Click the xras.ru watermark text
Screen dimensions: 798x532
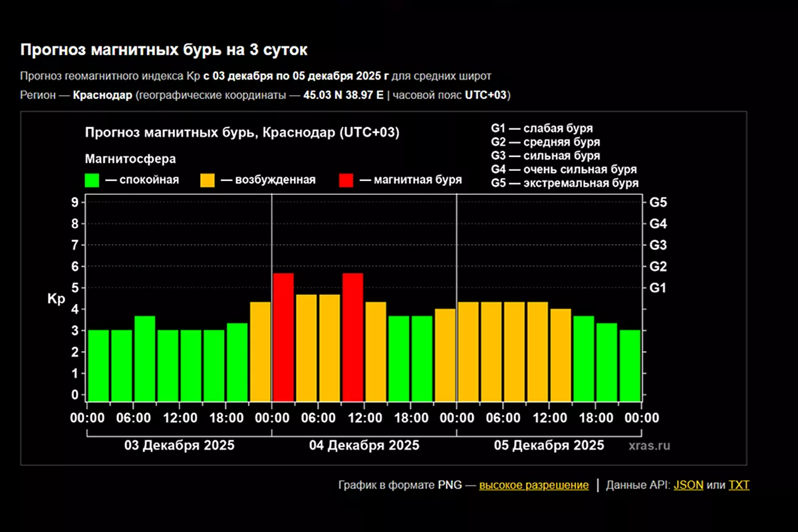click(649, 446)
